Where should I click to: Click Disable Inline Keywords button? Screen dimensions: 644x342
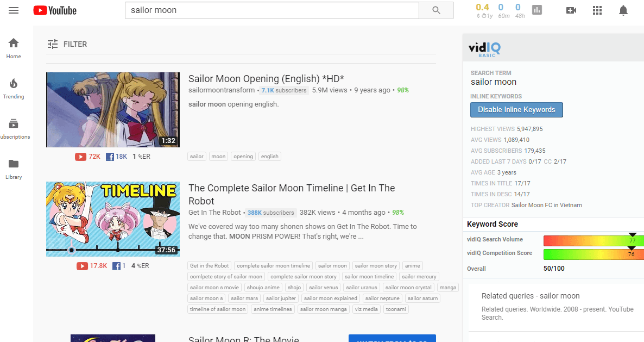pos(516,110)
